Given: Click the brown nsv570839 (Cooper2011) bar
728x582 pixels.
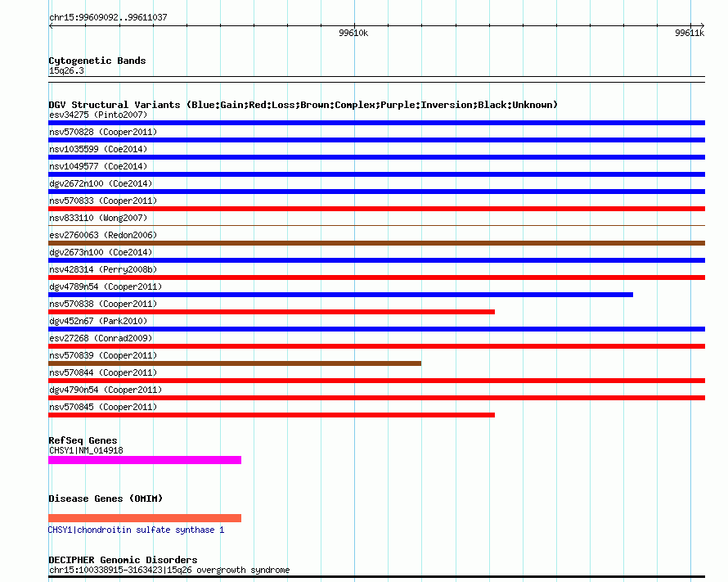Looking at the screenshot, I should [235, 363].
